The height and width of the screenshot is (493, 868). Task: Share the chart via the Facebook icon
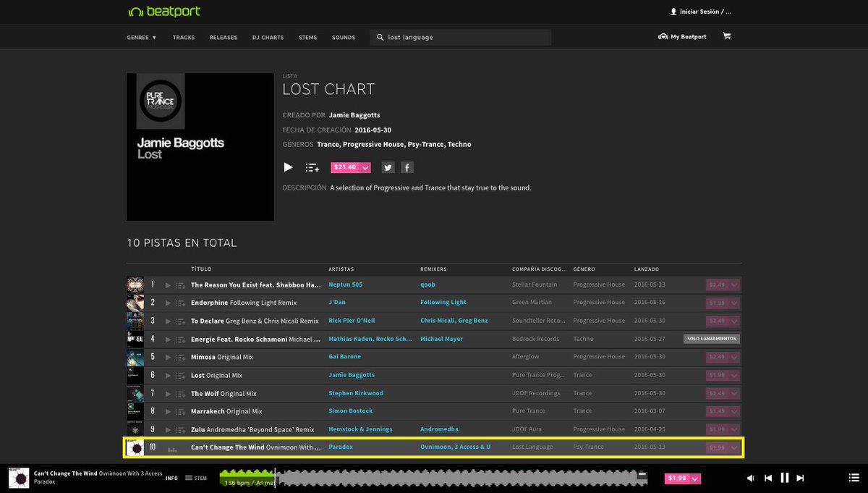(407, 167)
